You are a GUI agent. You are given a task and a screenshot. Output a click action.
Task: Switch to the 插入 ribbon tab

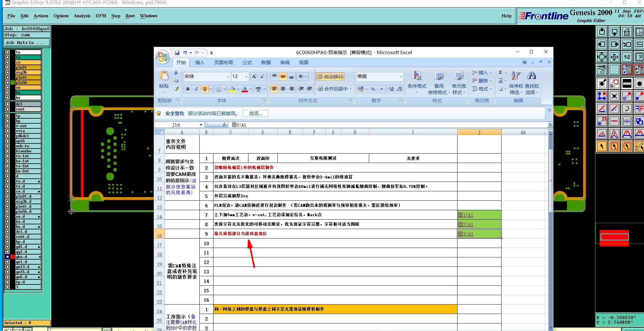[x=200, y=62]
